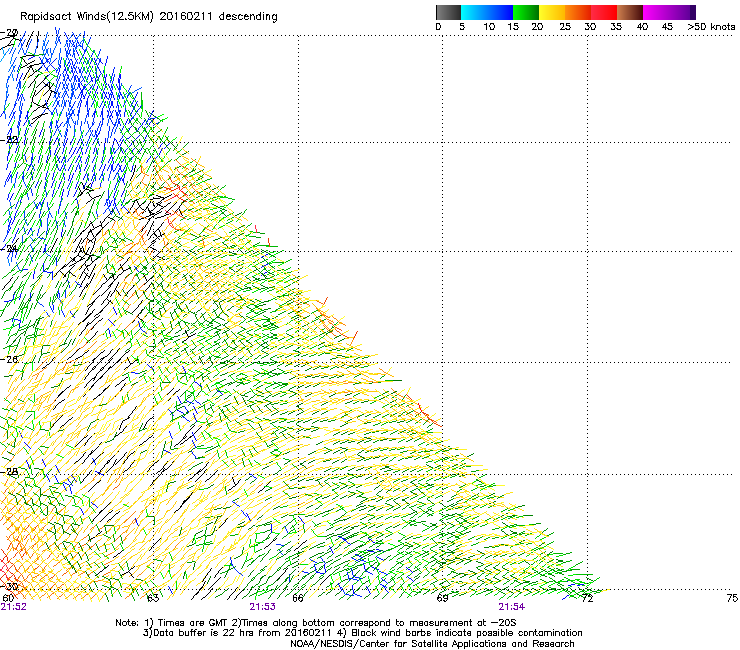Click the green 15-20 knots color segment
Viewport: 740px width, 650px height.
(x=526, y=12)
